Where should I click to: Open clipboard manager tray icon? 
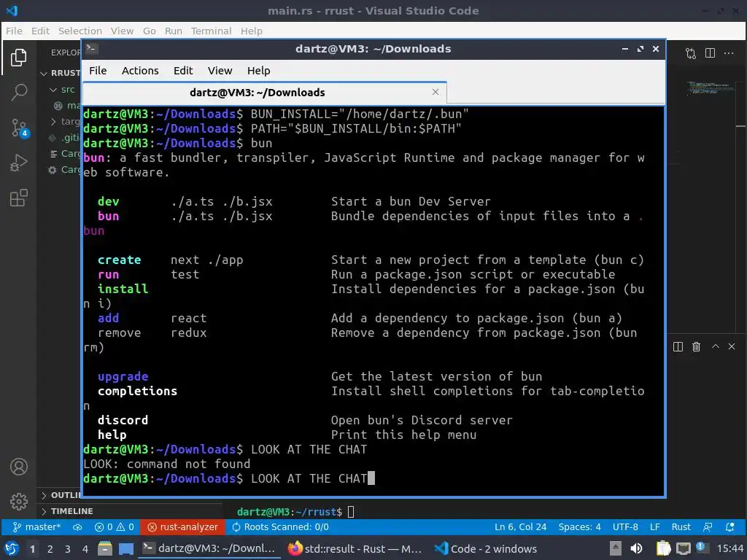[x=663, y=548]
